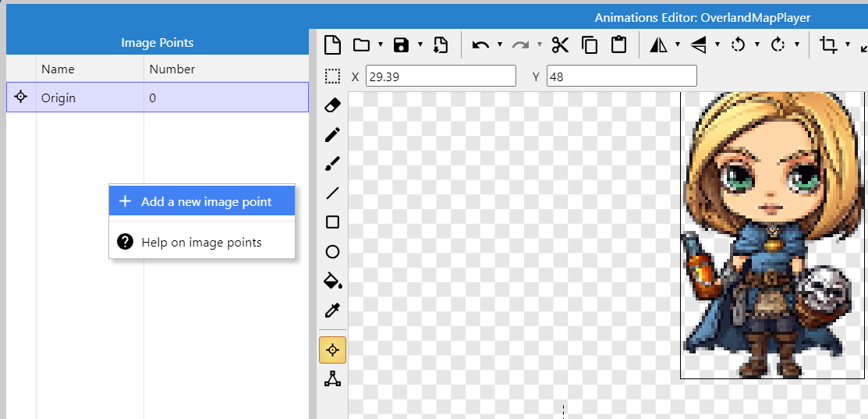Choose Add a new image point

[202, 201]
